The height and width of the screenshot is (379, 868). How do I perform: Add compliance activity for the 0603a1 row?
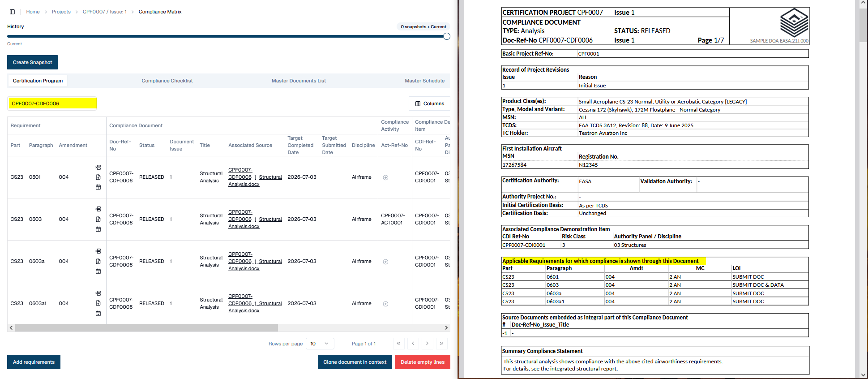point(385,304)
